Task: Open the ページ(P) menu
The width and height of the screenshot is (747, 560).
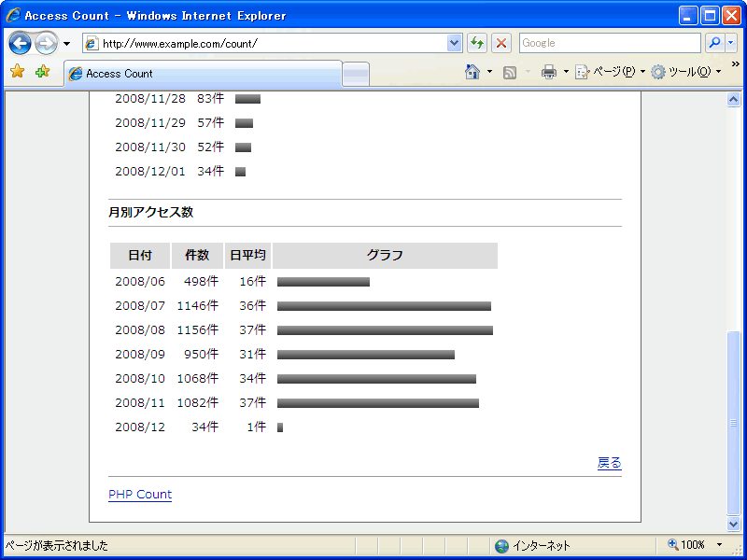Action: click(607, 72)
